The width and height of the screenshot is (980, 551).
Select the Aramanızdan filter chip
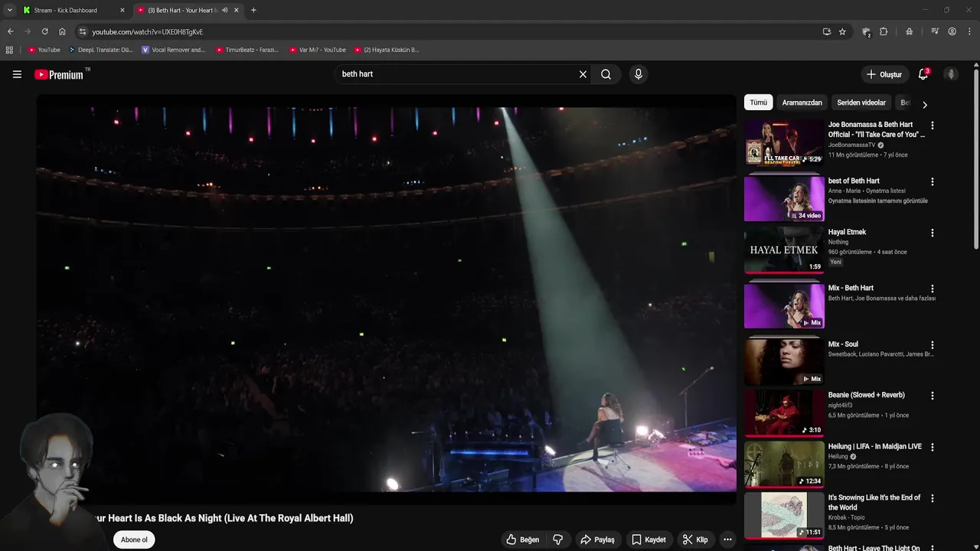point(802,103)
